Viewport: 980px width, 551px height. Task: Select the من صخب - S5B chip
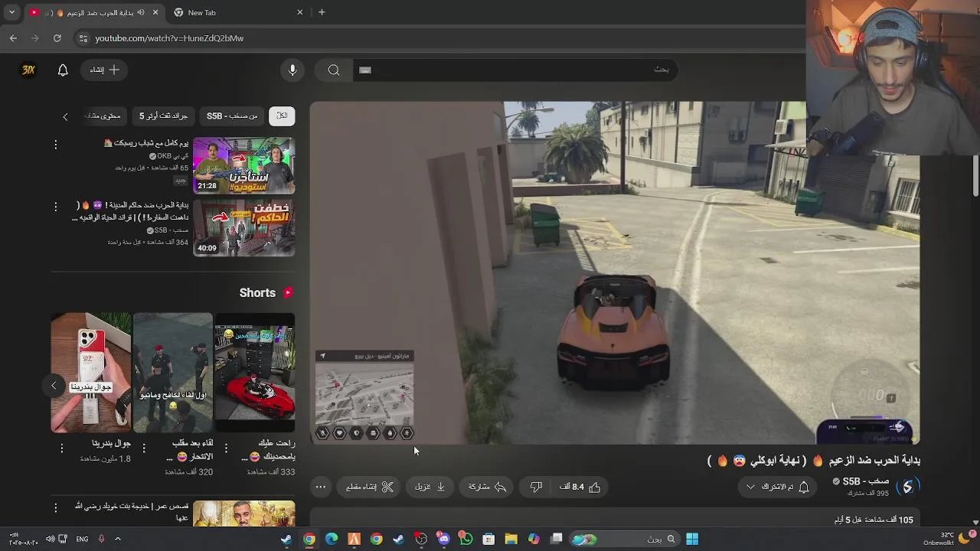pyautogui.click(x=232, y=116)
